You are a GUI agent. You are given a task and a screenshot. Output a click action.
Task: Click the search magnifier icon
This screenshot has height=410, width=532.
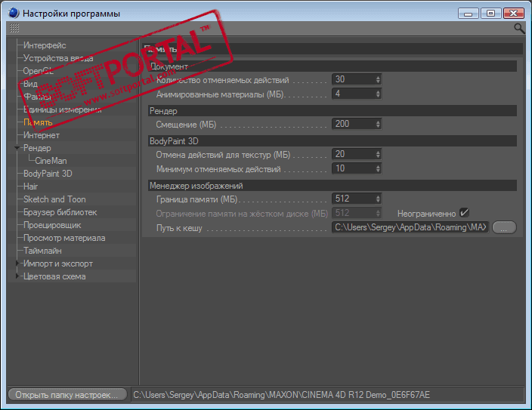click(519, 29)
